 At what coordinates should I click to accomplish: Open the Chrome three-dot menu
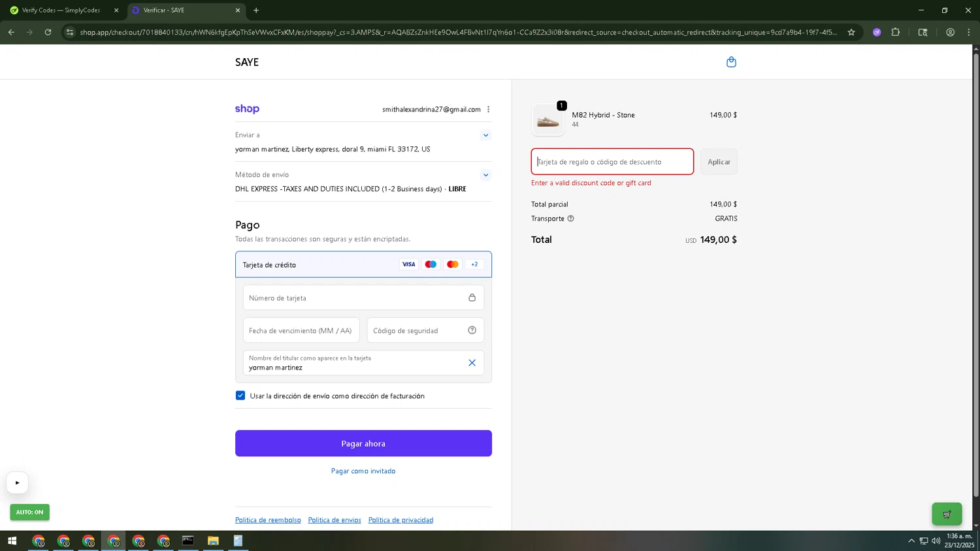pos(968,32)
